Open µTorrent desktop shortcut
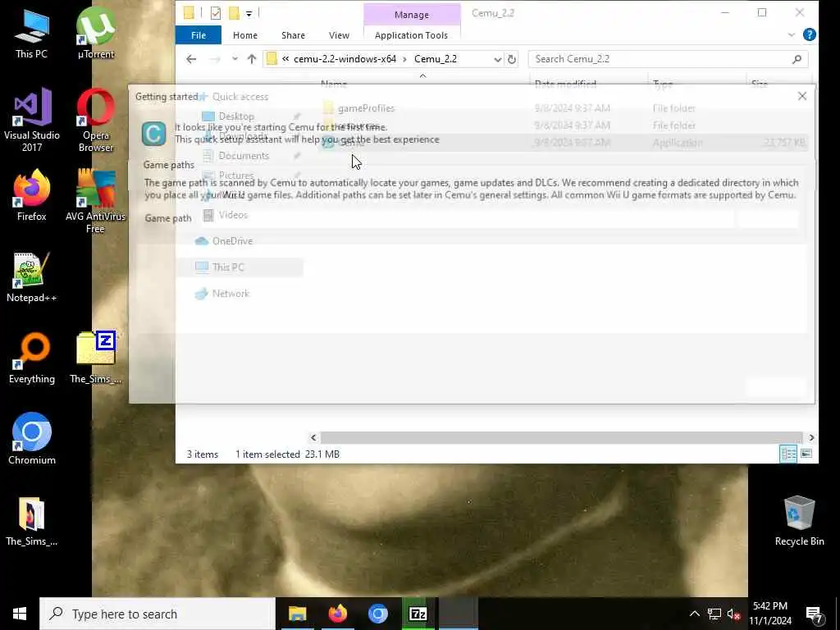This screenshot has width=840, height=630. point(95,34)
